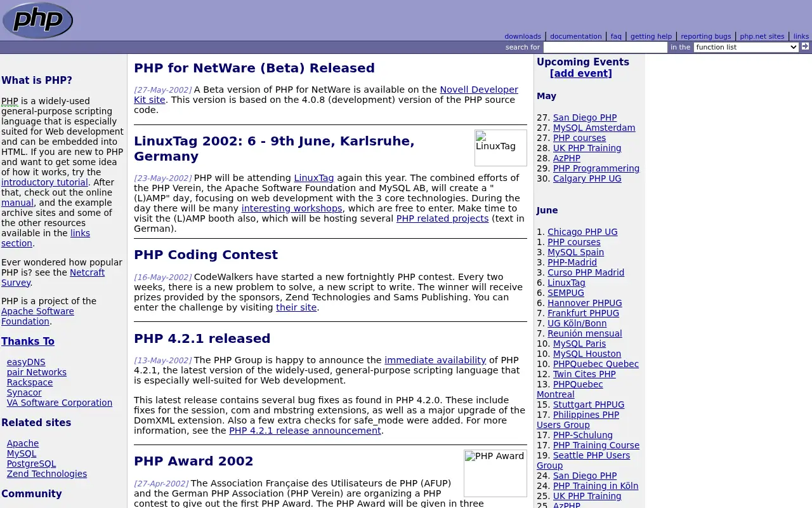Follow the 'PHP related projects' link
This screenshot has width=812, height=508.
click(x=442, y=218)
